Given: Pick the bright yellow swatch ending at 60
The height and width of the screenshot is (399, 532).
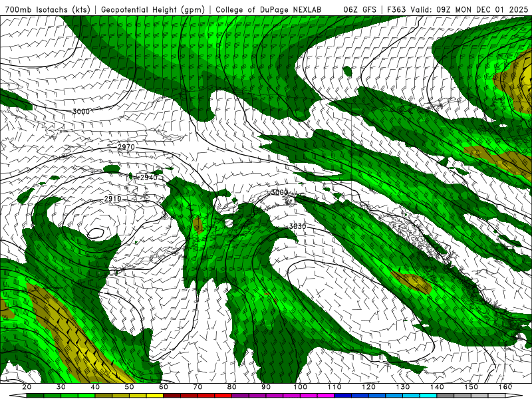Looking at the screenshot, I should [x=155, y=396].
